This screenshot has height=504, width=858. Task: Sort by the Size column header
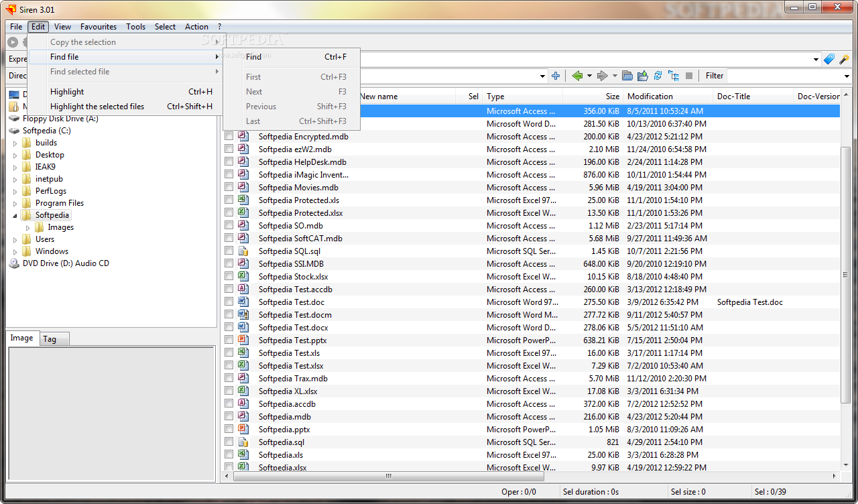tap(593, 97)
